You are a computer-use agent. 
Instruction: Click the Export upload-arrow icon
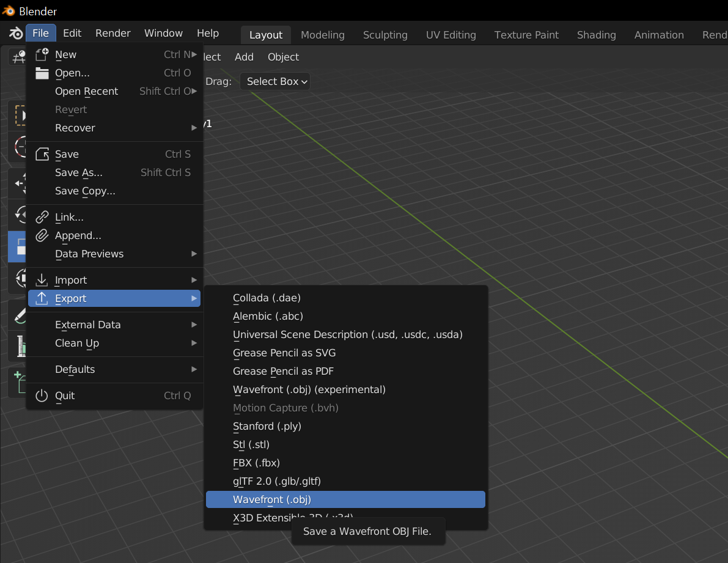(x=42, y=298)
